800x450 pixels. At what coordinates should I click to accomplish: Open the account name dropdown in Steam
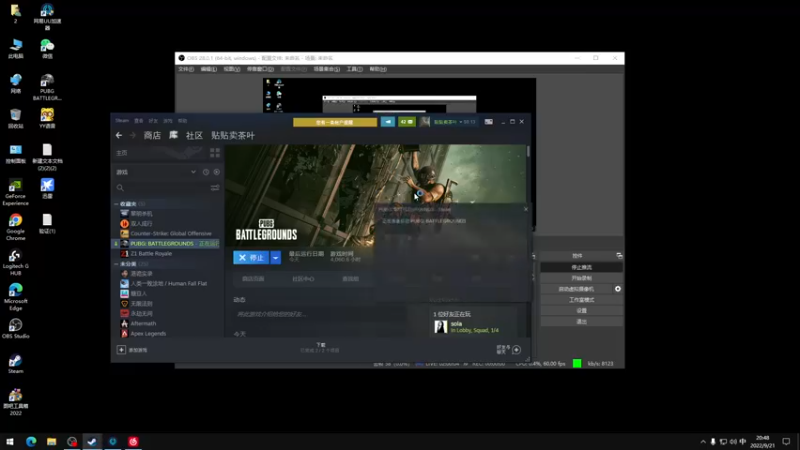[x=455, y=122]
